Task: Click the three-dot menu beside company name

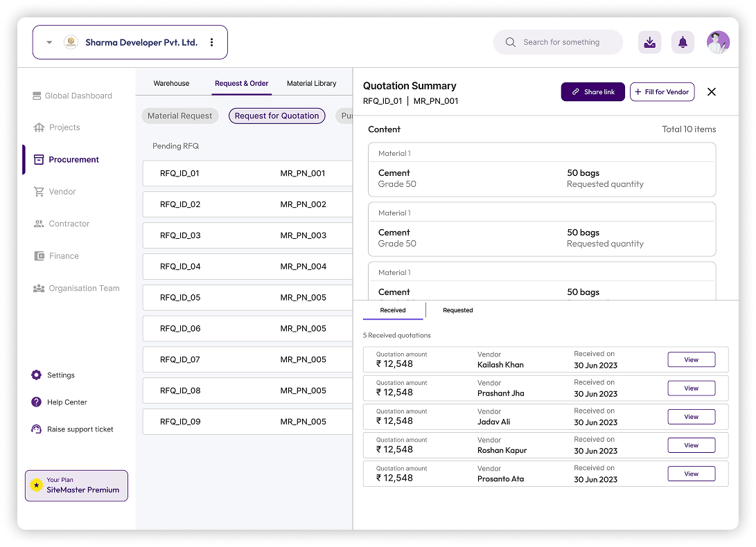Action: pyautogui.click(x=212, y=42)
